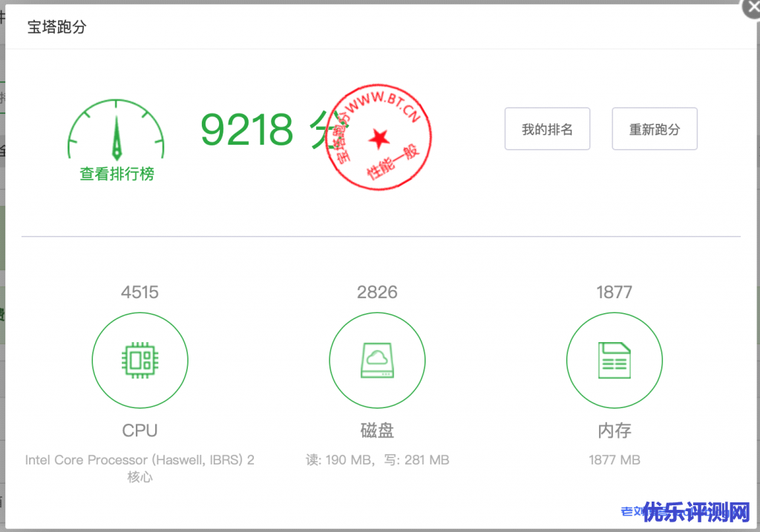Click the 1877 MB memory size text
Image resolution: width=760 pixels, height=532 pixels.
pyautogui.click(x=614, y=460)
